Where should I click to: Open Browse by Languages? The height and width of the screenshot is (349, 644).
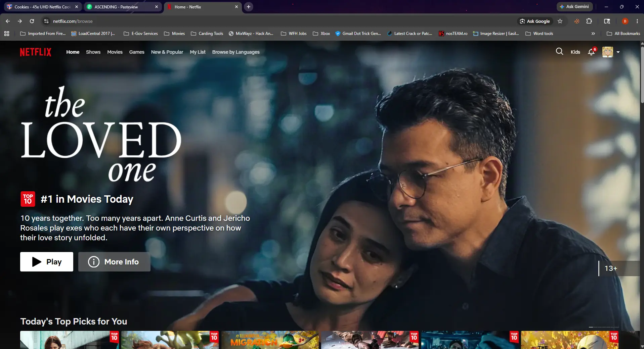236,52
